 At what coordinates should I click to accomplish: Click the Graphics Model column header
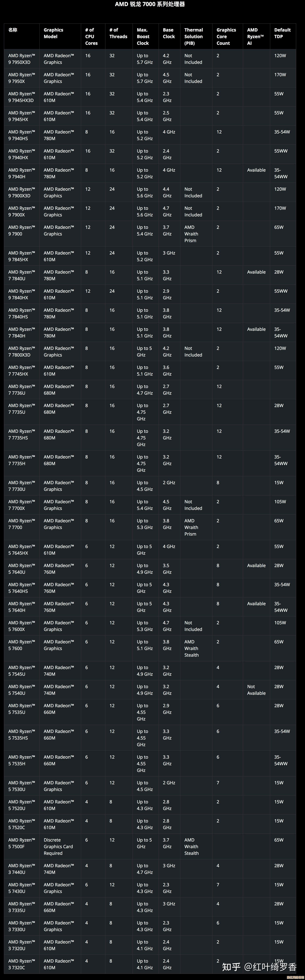[53, 33]
